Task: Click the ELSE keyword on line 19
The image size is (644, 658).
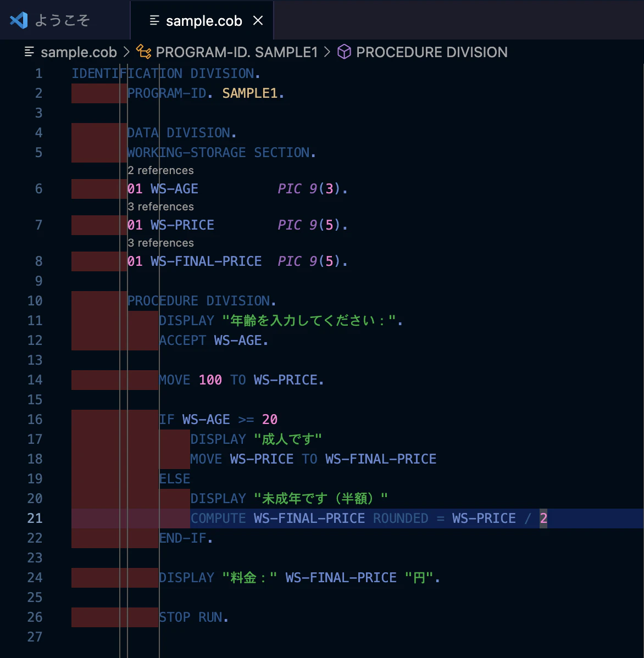Action: click(x=175, y=478)
